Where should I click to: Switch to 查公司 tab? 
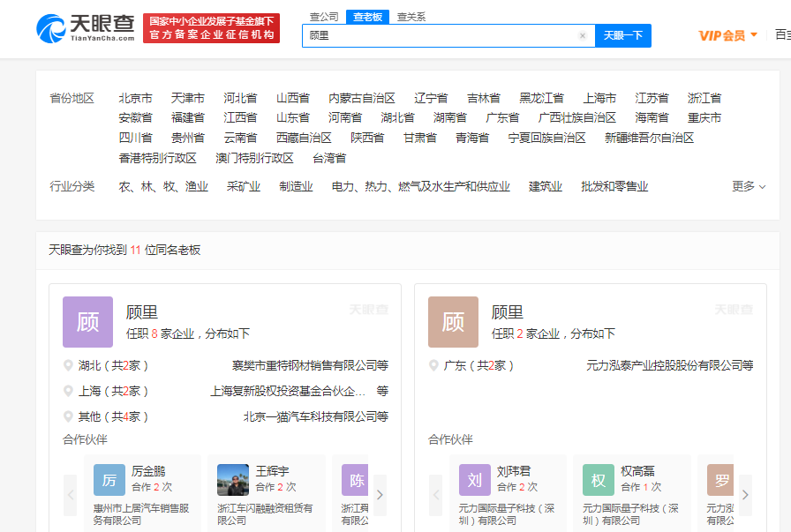(x=324, y=17)
